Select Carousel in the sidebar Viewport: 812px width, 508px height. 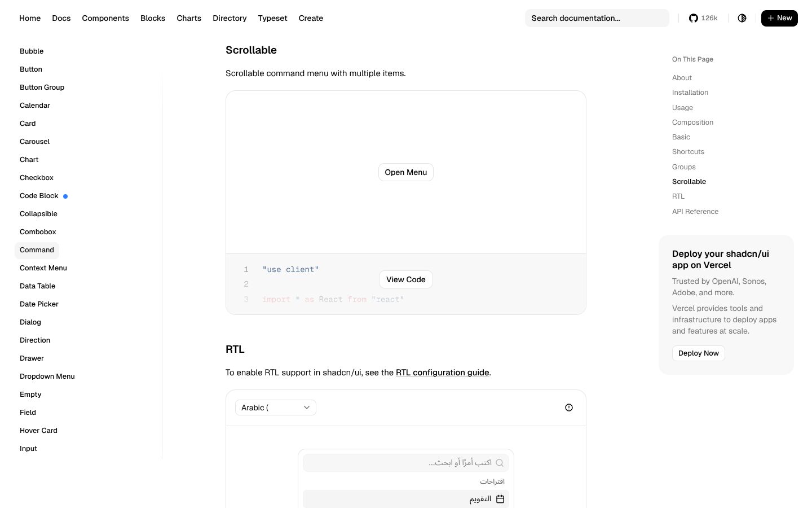[35, 142]
